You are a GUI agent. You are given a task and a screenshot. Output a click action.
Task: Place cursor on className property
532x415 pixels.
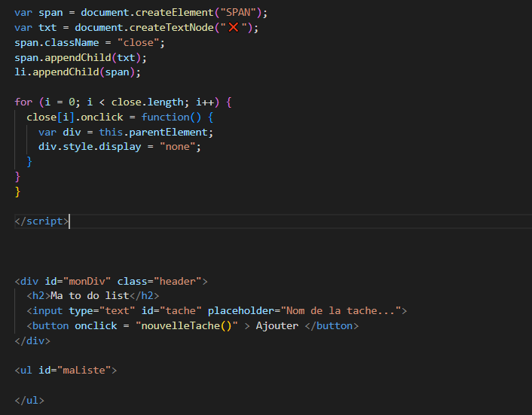coord(72,43)
